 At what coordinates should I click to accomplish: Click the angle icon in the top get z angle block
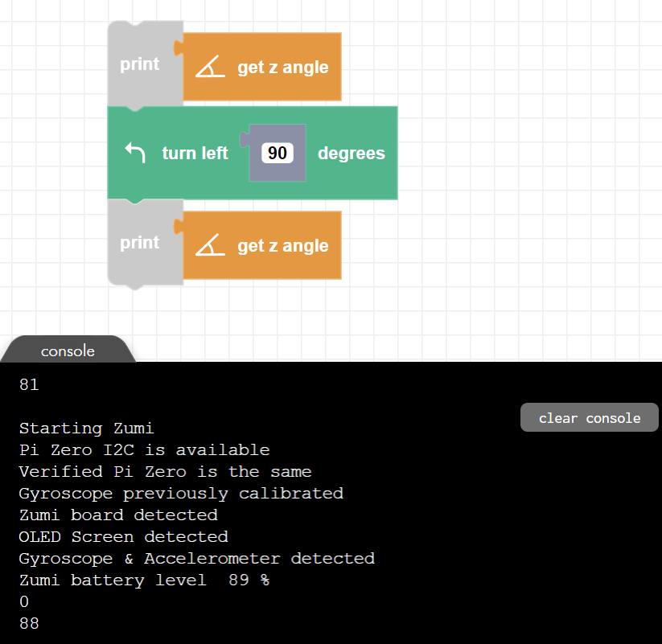(x=210, y=68)
